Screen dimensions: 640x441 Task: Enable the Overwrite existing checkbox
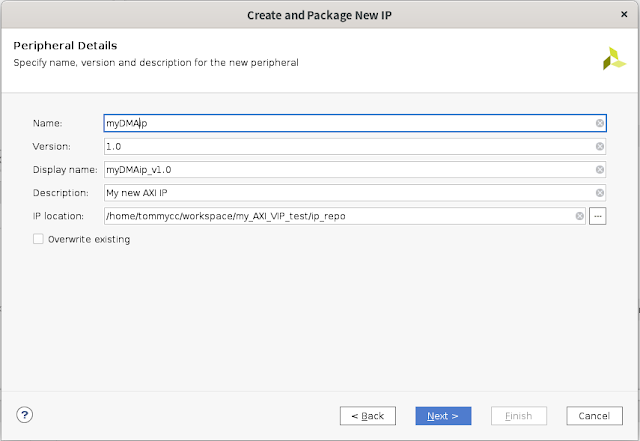click(38, 239)
